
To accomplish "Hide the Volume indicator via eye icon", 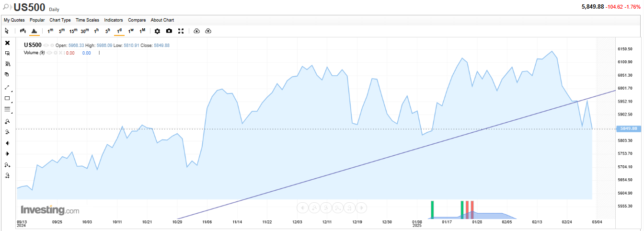I will coord(49,53).
